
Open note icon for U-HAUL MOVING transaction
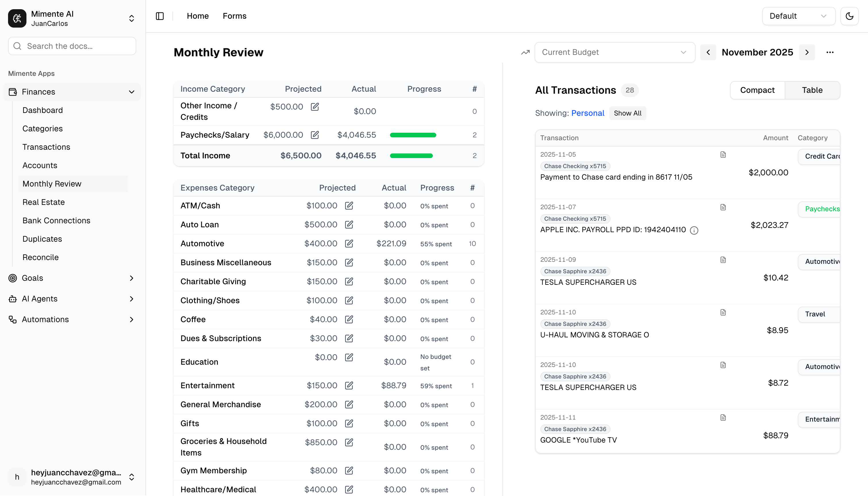[x=723, y=312]
